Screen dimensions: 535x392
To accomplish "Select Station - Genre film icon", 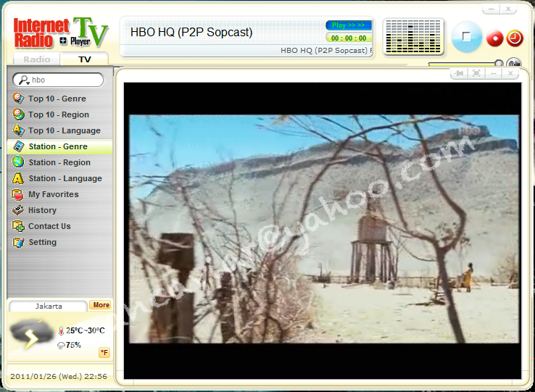I will pos(18,146).
